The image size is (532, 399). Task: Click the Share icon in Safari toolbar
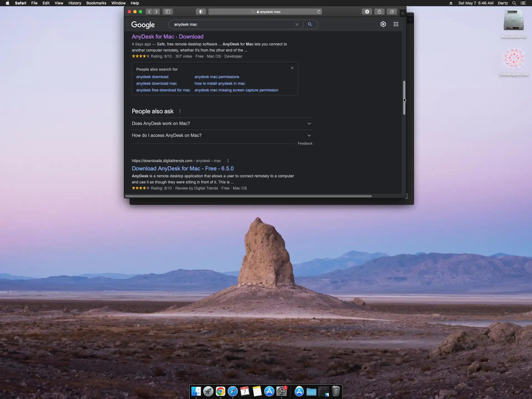click(379, 12)
